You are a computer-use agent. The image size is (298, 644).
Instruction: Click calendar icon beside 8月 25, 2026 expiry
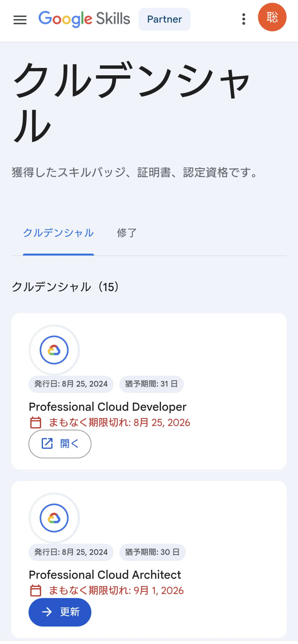(x=36, y=423)
